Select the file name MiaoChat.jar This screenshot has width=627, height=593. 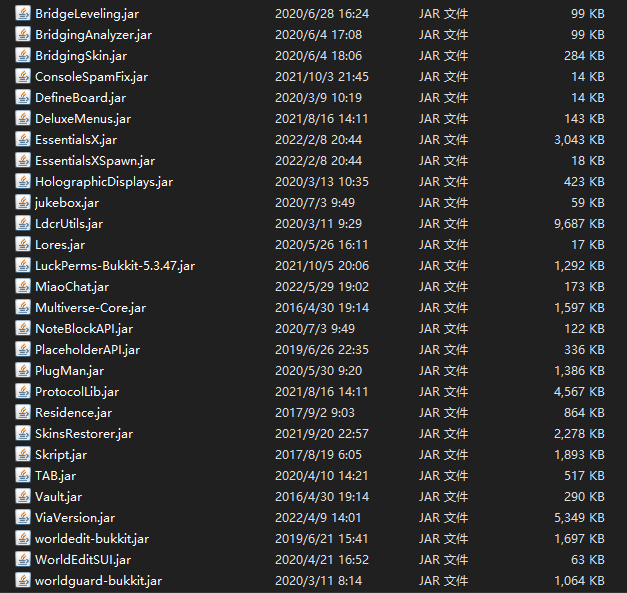point(72,287)
